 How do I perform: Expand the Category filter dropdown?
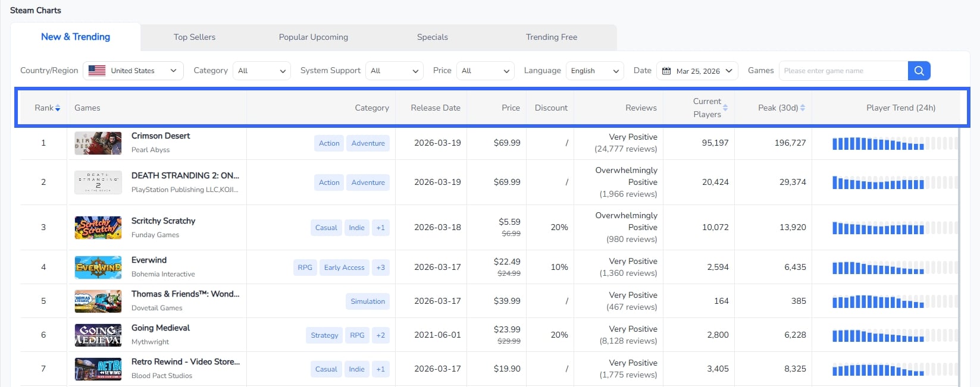point(261,71)
